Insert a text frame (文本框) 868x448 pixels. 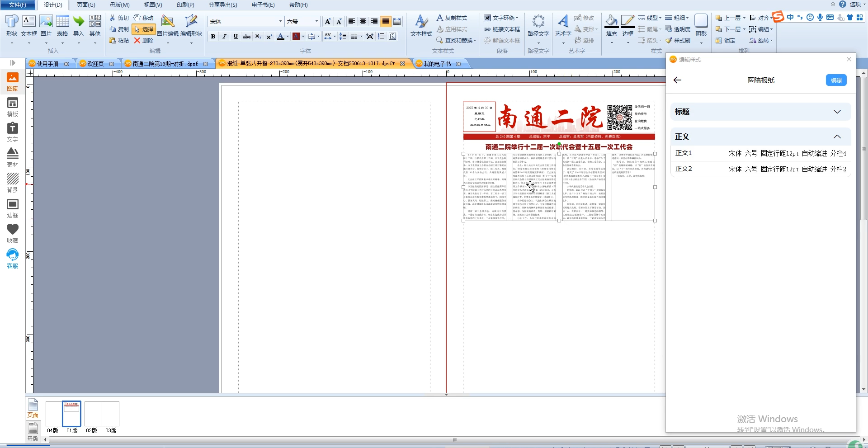point(28,26)
